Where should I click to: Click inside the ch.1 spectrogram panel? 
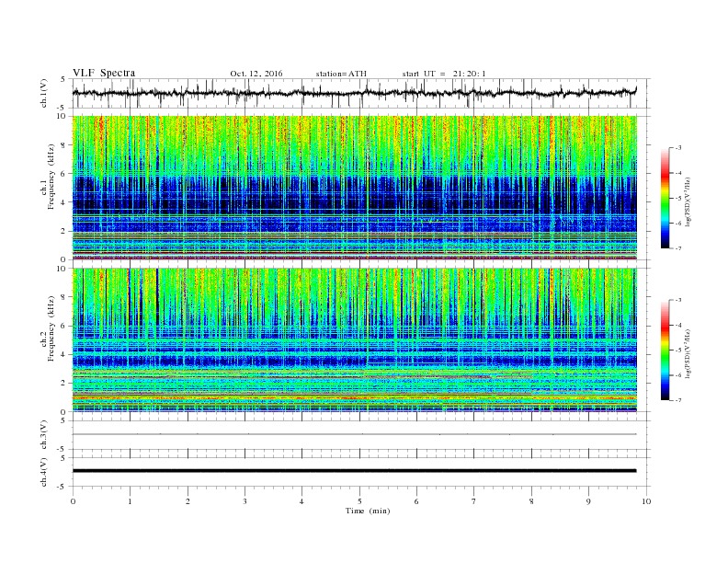point(355,188)
